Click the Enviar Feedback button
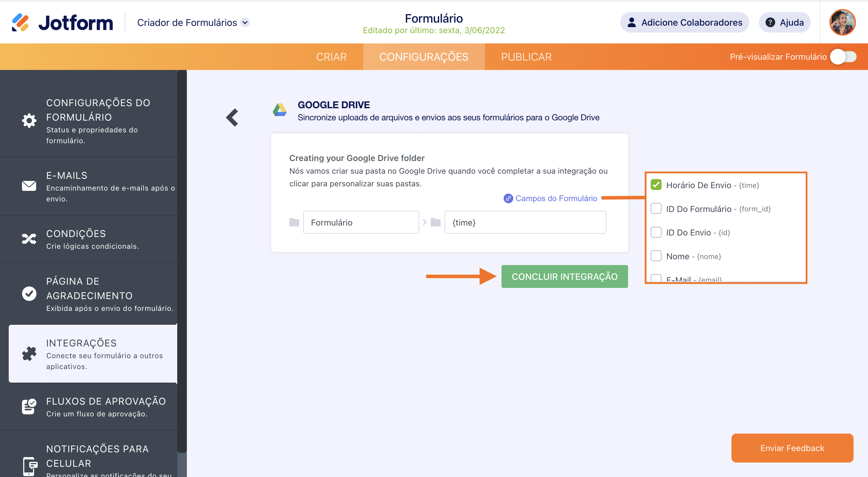Image resolution: width=868 pixels, height=477 pixels. (792, 448)
